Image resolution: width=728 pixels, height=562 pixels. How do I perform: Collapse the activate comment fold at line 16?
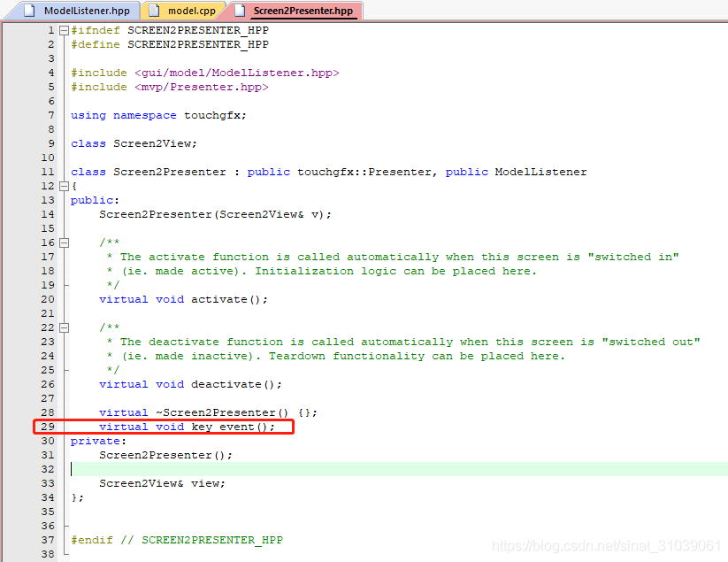click(x=64, y=243)
